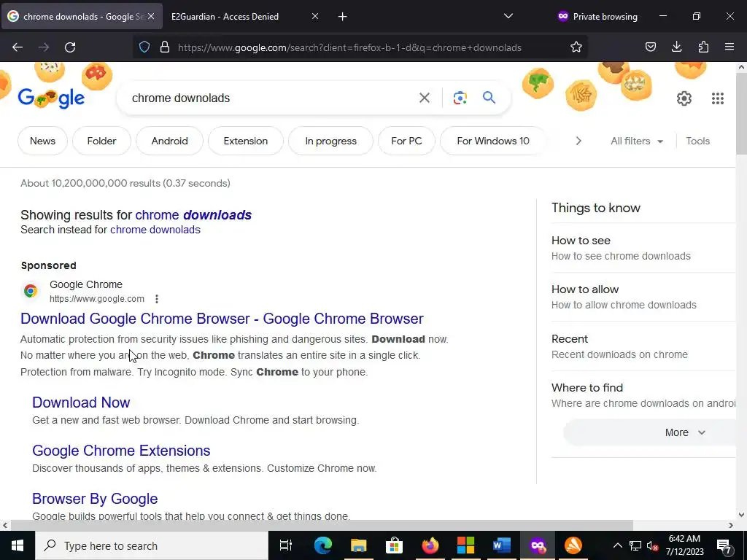Open the notification center icon
This screenshot has height=560, width=747.
coord(724,546)
